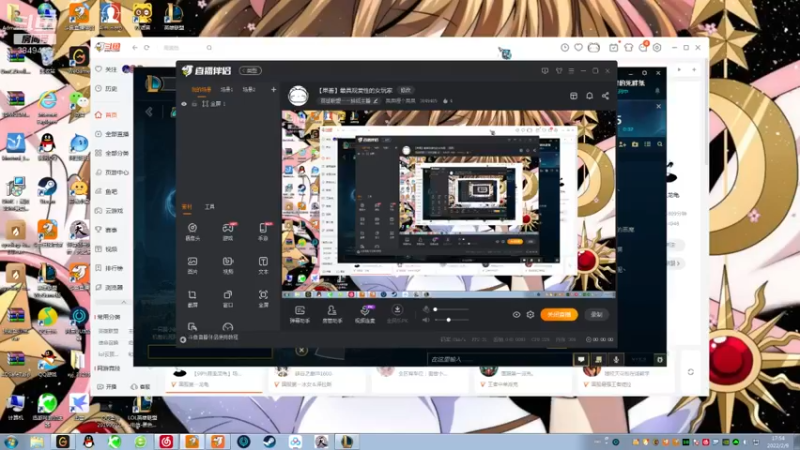Click the back pill button beside the companion logo
This screenshot has height=450, width=800.
click(x=251, y=71)
